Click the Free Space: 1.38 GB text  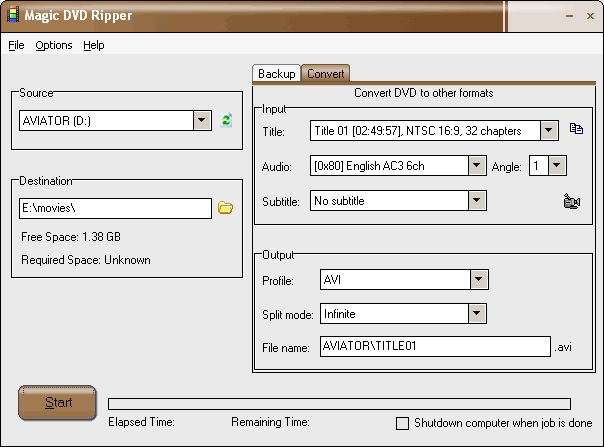[71, 237]
